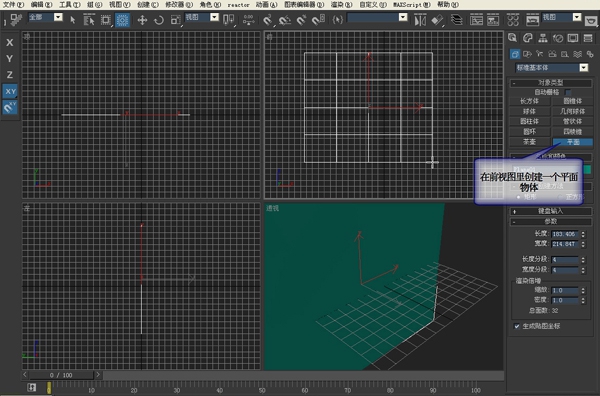Open the 标准基本体 object category dropdown
This screenshot has width=600, height=396.
point(551,68)
